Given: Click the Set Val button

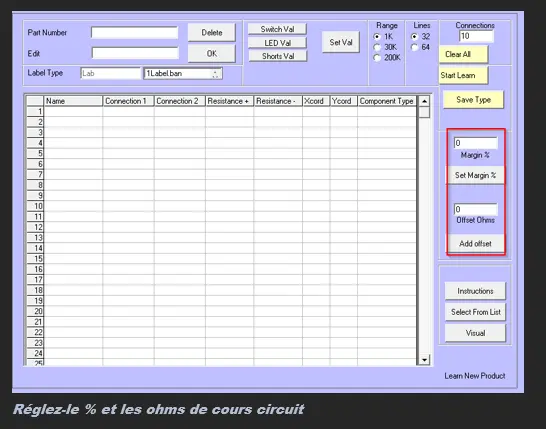Looking at the screenshot, I should [341, 42].
